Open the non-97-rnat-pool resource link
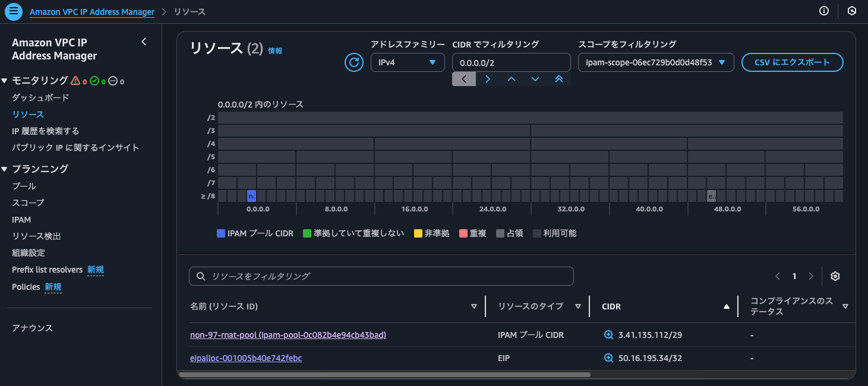Image resolution: width=868 pixels, height=386 pixels. (288, 334)
